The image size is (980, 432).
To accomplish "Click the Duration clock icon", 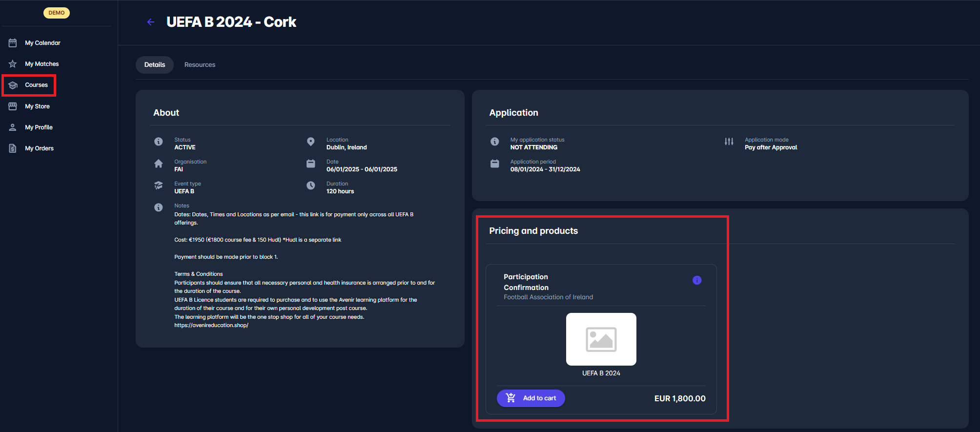I will 310,185.
